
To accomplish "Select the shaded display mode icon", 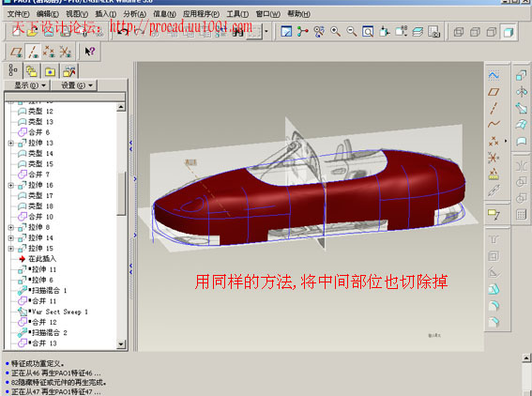I will click(x=508, y=32).
